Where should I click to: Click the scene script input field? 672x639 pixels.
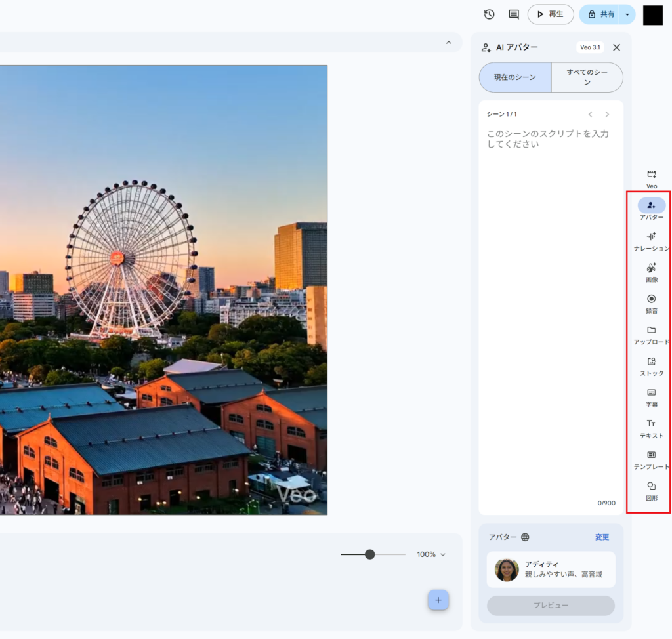[550, 138]
